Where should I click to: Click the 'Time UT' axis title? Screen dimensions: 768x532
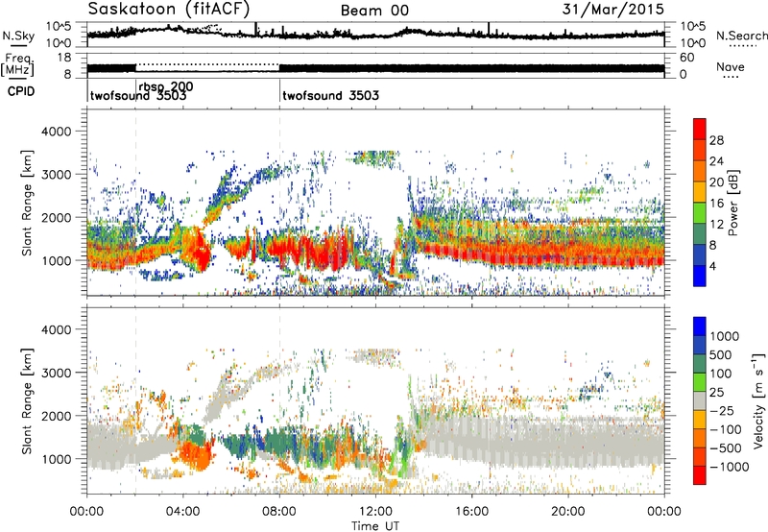tap(375, 526)
